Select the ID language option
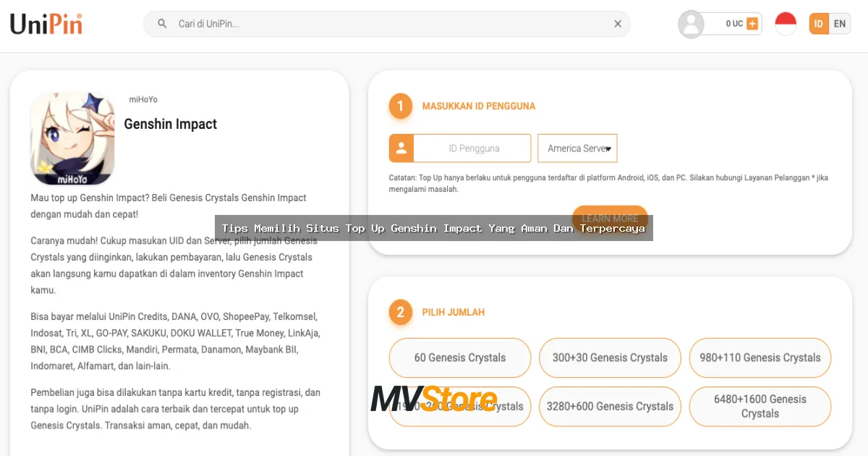 [x=818, y=23]
